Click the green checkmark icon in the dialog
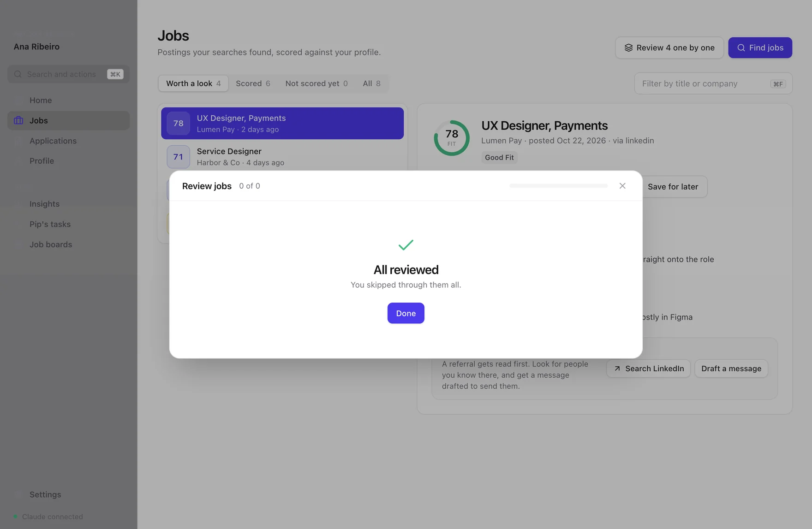812x529 pixels. (406, 245)
